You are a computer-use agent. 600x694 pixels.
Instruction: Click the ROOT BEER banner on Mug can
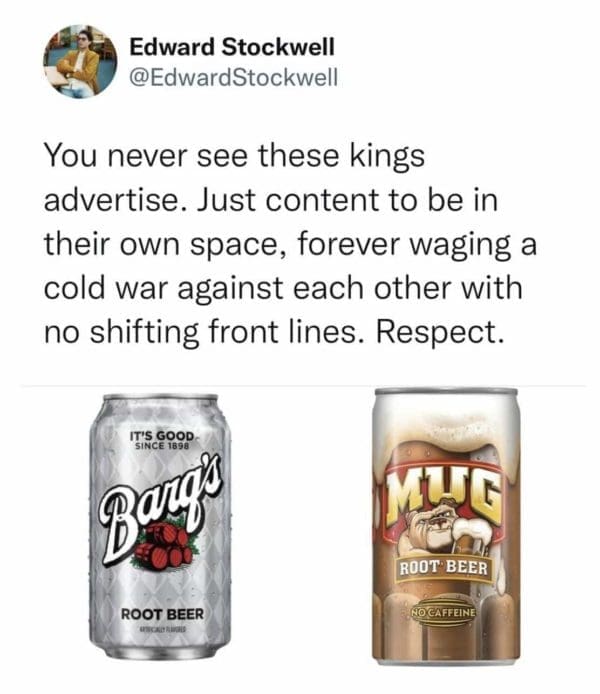point(444,568)
